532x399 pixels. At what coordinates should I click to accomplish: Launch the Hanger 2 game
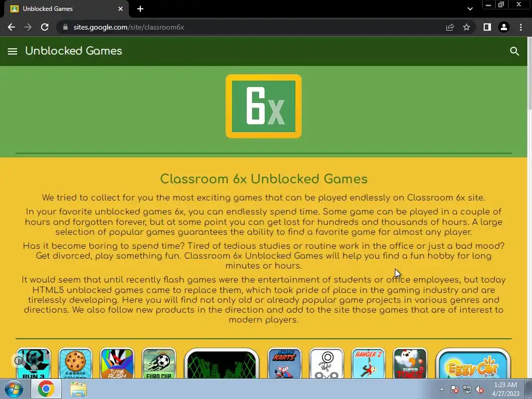368,363
